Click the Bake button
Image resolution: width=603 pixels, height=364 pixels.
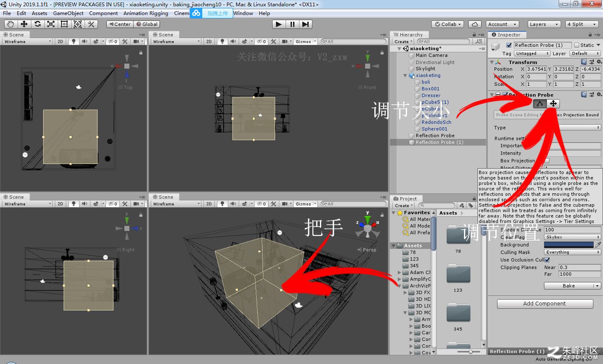point(569,286)
